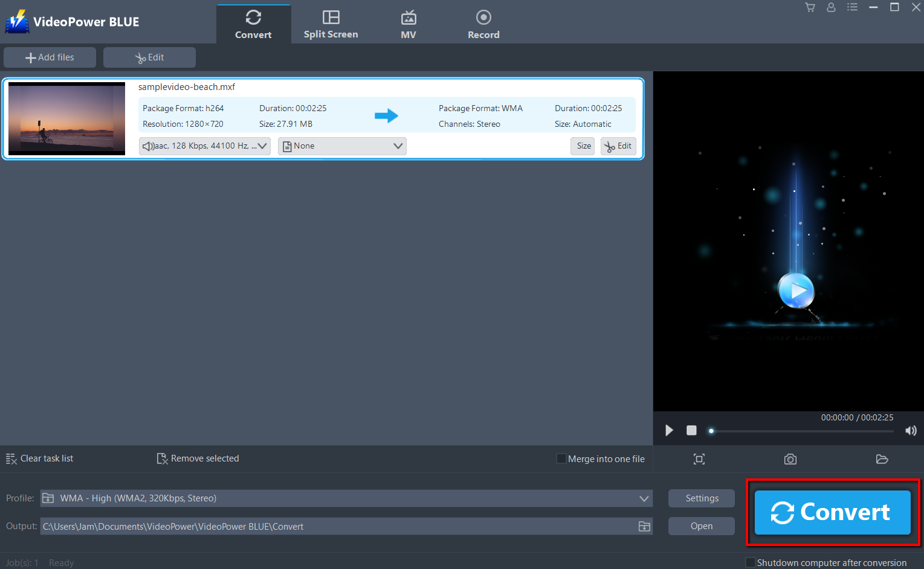924x569 pixels.
Task: Mute the preview volume speaker icon
Action: [911, 431]
